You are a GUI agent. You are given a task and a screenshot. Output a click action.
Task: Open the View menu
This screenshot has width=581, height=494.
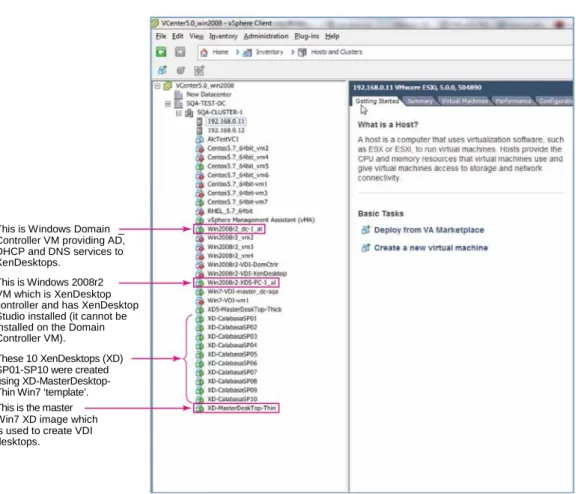tap(196, 36)
